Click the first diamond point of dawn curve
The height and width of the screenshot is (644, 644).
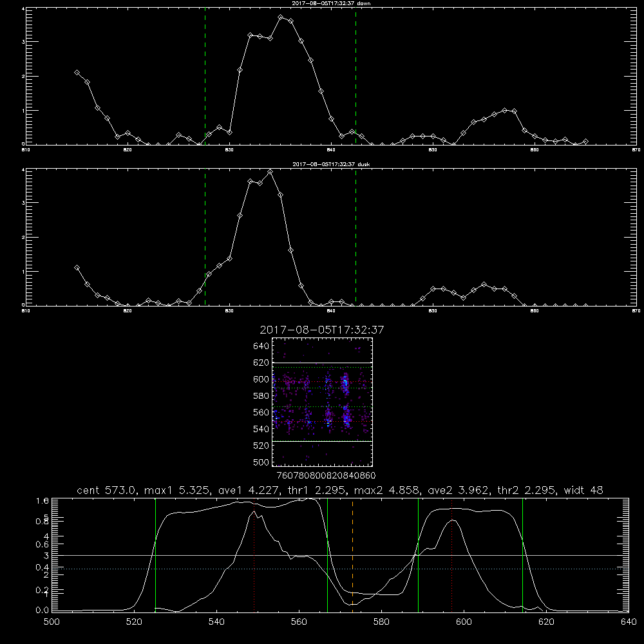pyautogui.click(x=77, y=72)
